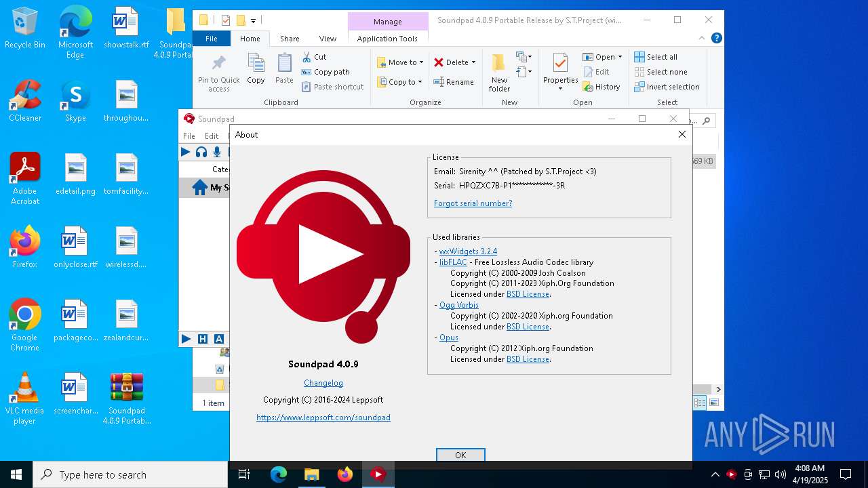The width and height of the screenshot is (868, 488).
Task: Create a New folder
Action: click(499, 73)
